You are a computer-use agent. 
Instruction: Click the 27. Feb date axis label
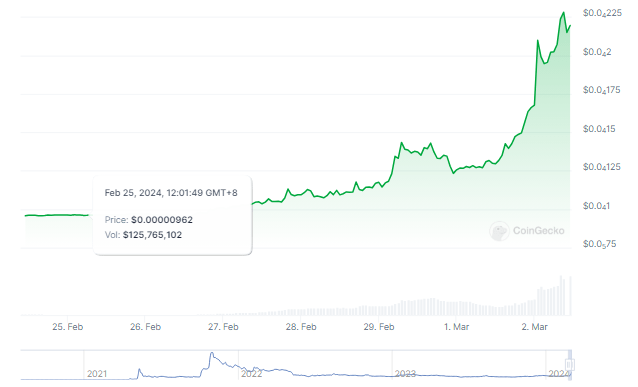(223, 327)
